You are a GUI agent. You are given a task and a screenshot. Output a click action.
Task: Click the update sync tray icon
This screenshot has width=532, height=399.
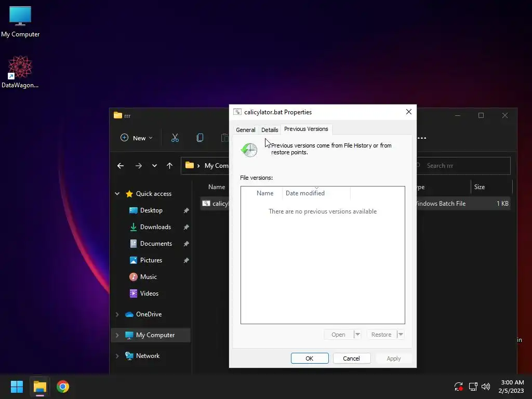[x=459, y=387]
